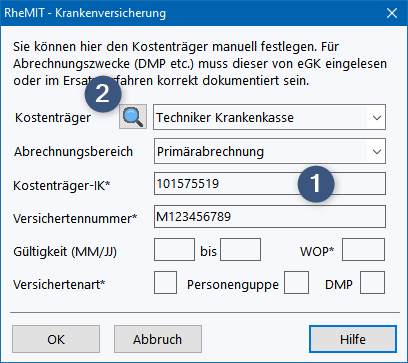
Task: Click the Gültigkeit start date box
Action: click(174, 250)
